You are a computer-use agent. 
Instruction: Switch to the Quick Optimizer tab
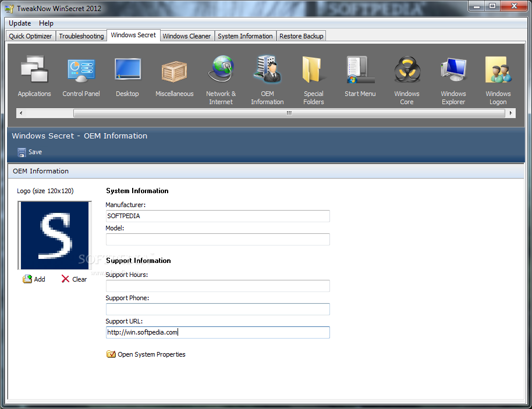coord(30,36)
